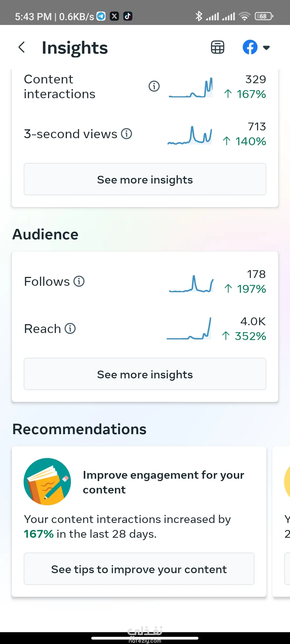Tap the Facebook platform logo
The height and width of the screenshot is (644, 290).
(x=250, y=47)
